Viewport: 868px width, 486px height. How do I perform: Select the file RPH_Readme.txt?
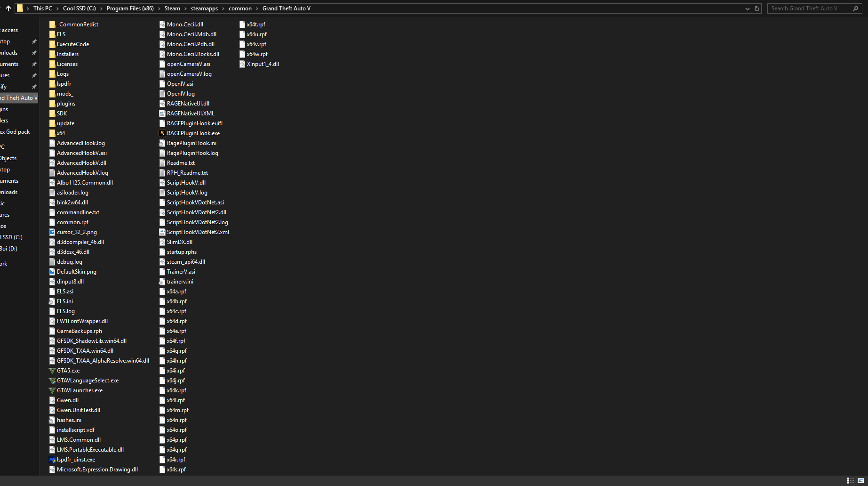tap(187, 173)
